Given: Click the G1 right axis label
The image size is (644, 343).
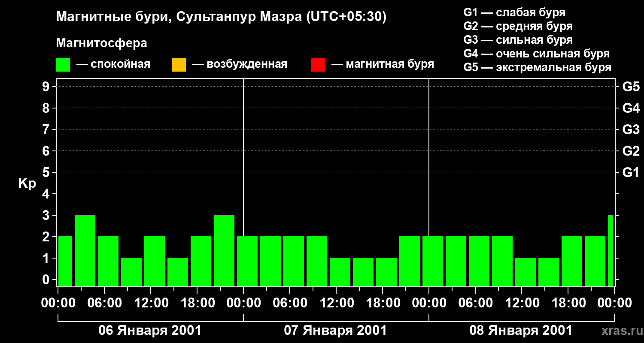Looking at the screenshot, I should (631, 172).
